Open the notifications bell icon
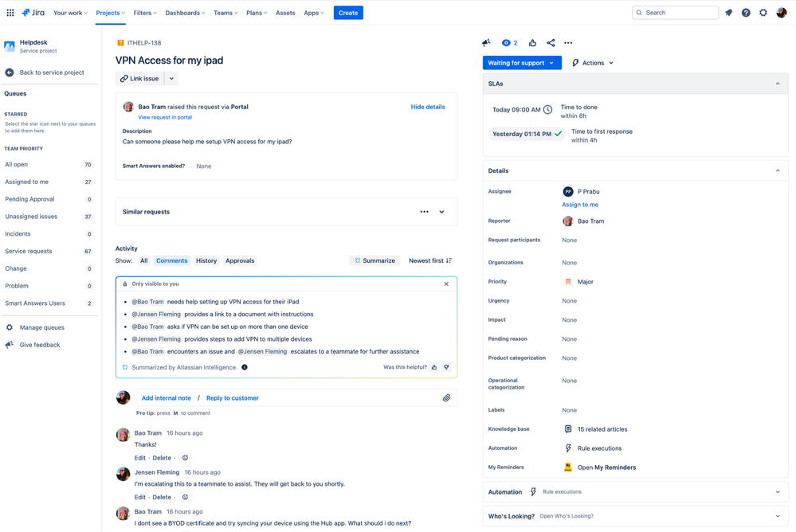This screenshot has height=532, width=796. (x=728, y=13)
